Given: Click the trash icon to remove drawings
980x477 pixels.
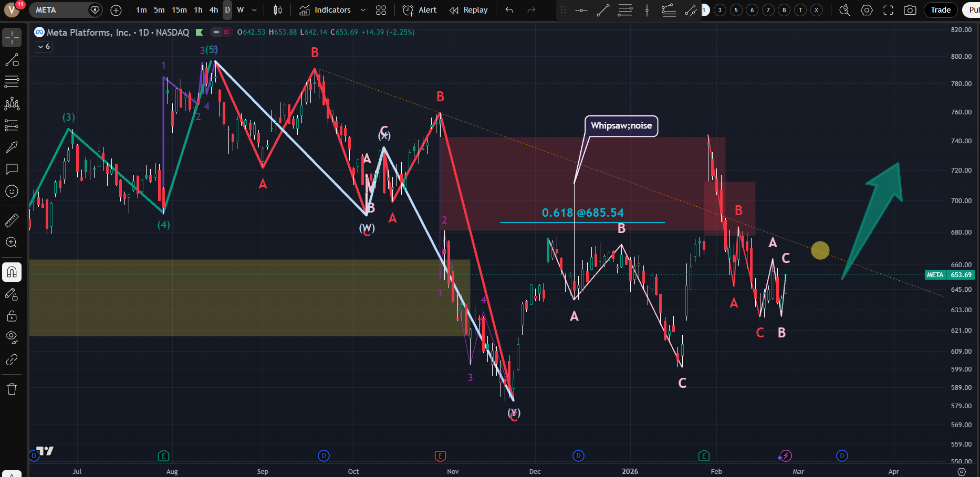Looking at the screenshot, I should pyautogui.click(x=12, y=389).
